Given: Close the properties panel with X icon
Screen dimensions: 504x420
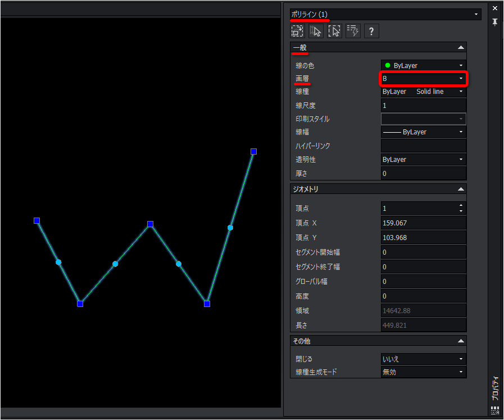Looking at the screenshot, I should point(495,8).
